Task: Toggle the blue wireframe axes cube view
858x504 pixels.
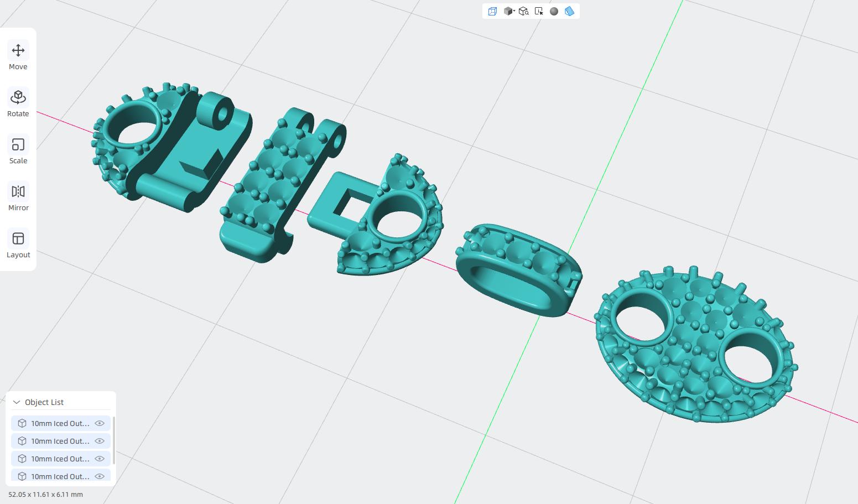Action: 492,11
